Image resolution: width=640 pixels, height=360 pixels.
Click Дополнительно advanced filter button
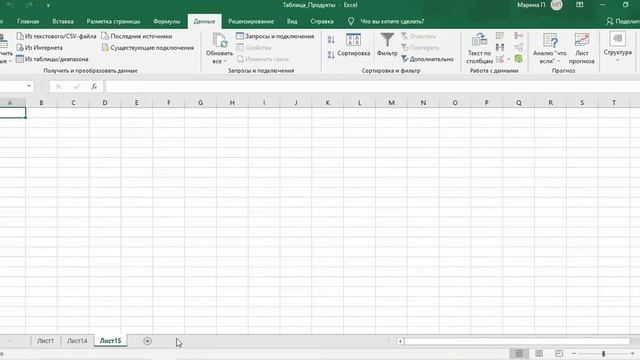(427, 59)
